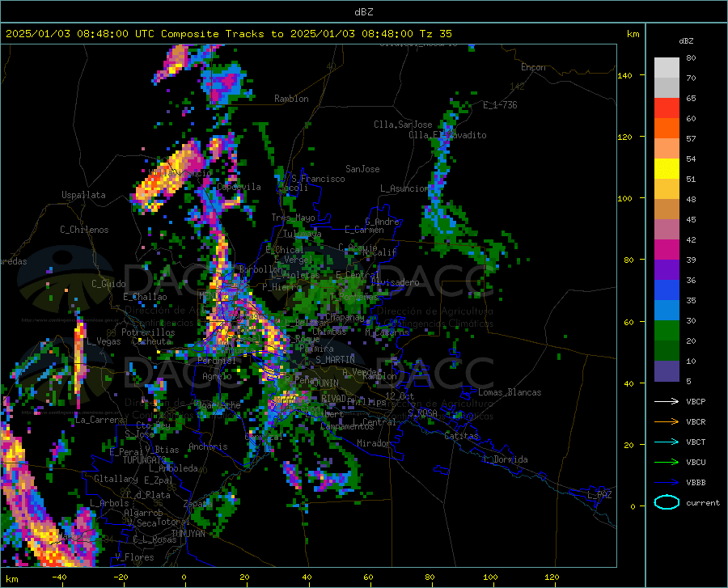
Task: Click the Gltallary place label
Action: click(x=116, y=479)
